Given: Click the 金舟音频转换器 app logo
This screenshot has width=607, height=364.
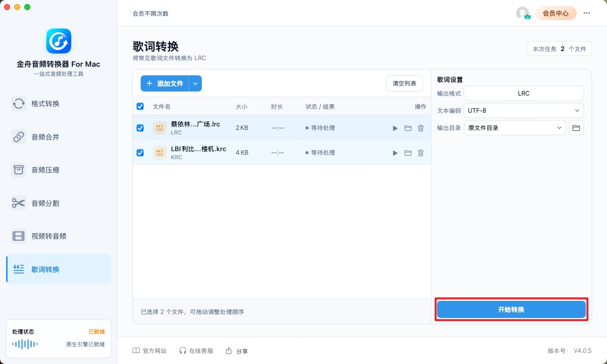Looking at the screenshot, I should click(x=59, y=41).
